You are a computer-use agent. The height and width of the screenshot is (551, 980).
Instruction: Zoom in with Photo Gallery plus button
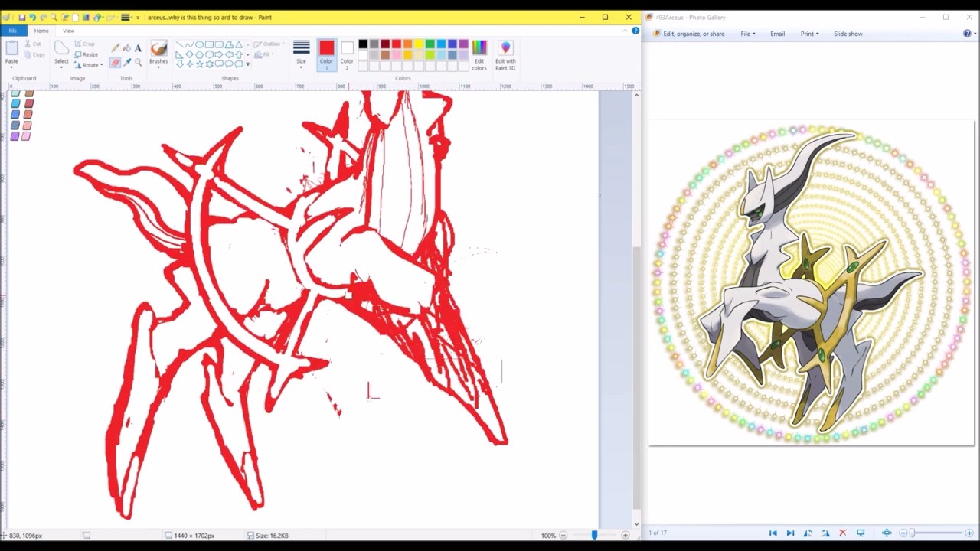[969, 533]
